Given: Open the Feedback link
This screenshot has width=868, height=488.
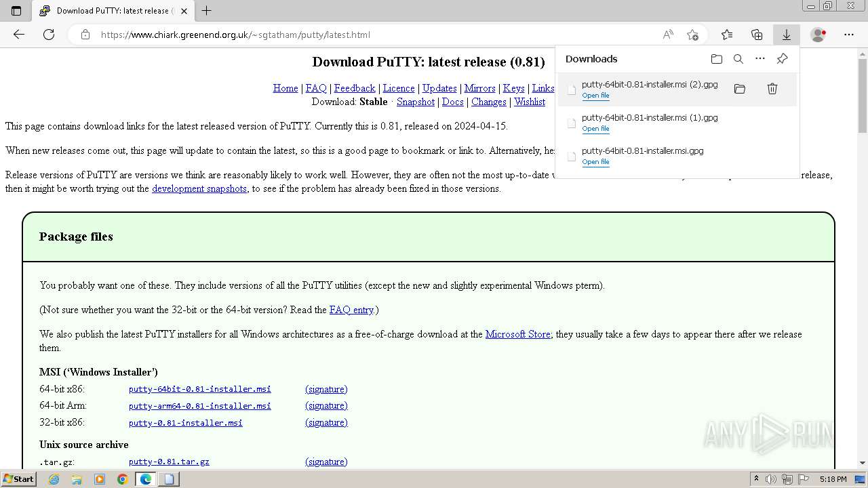Looking at the screenshot, I should point(355,88).
